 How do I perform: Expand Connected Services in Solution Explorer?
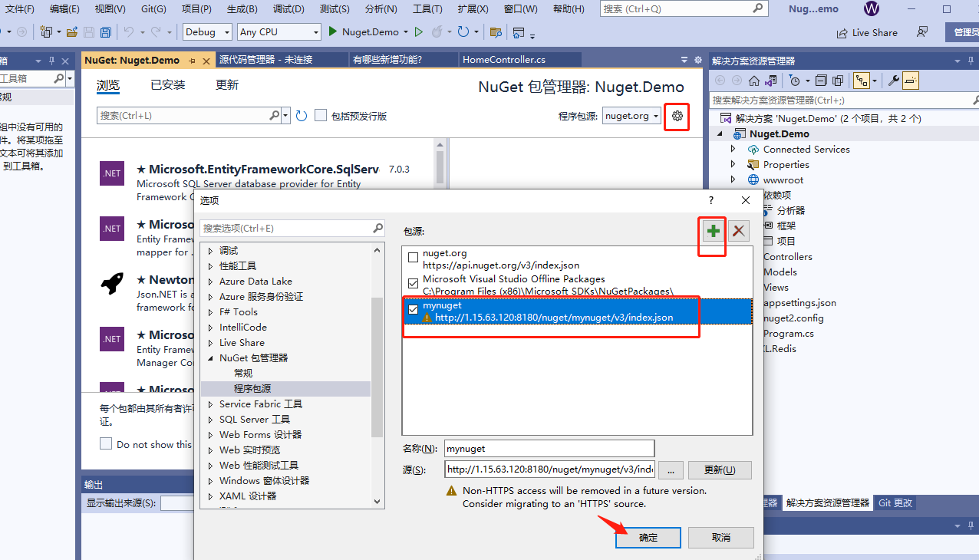[733, 149]
